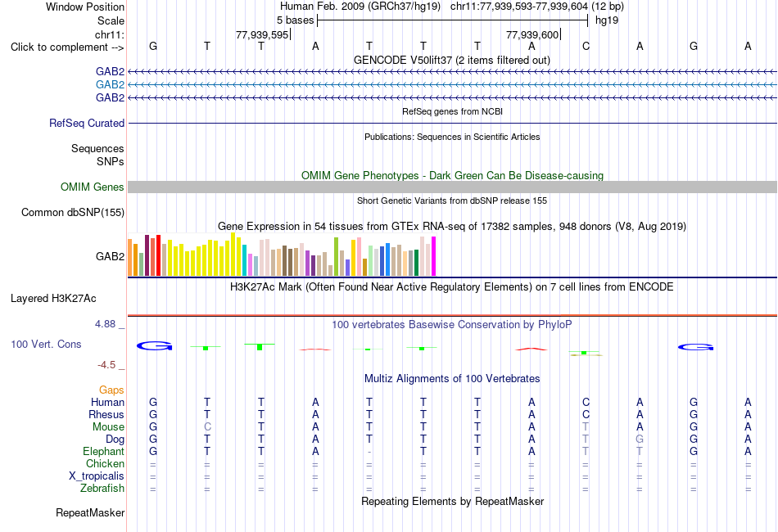This screenshot has height=532, width=778.
Task: Click the GAB2 label beside GTEx bars
Action: 111,256
